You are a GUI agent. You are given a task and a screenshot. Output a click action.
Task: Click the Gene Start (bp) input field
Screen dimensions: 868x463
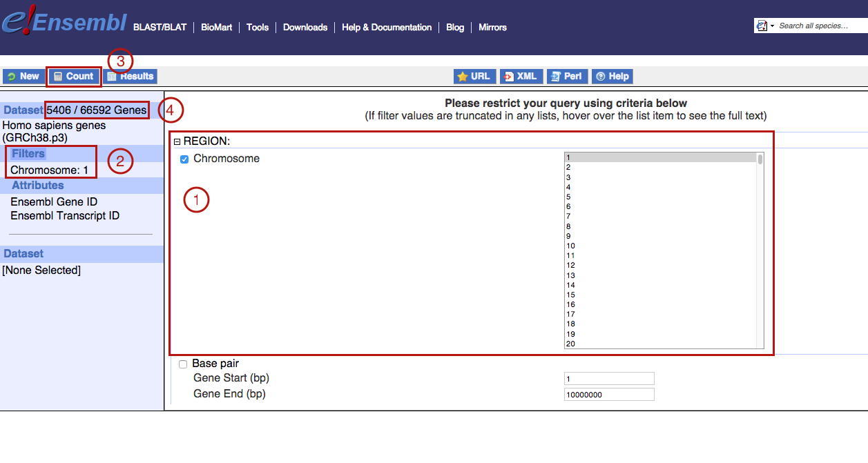point(608,379)
